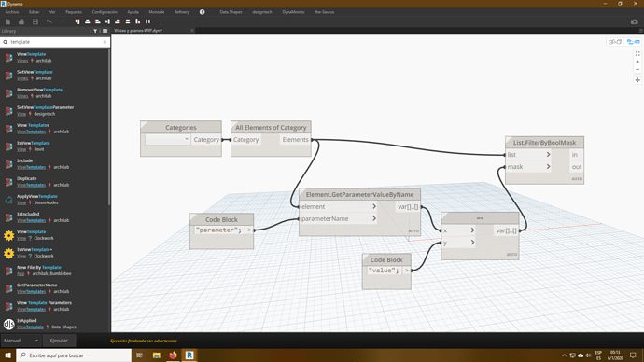The width and height of the screenshot is (644, 362).
Task: Select the Vistas y planos WIP.dyn tab
Action: pos(138,31)
